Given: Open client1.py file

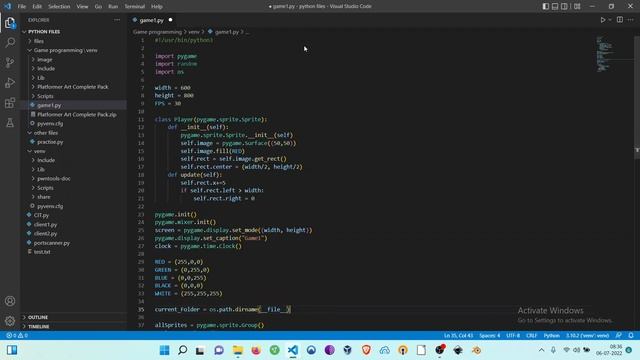Looking at the screenshot, I should (x=45, y=224).
